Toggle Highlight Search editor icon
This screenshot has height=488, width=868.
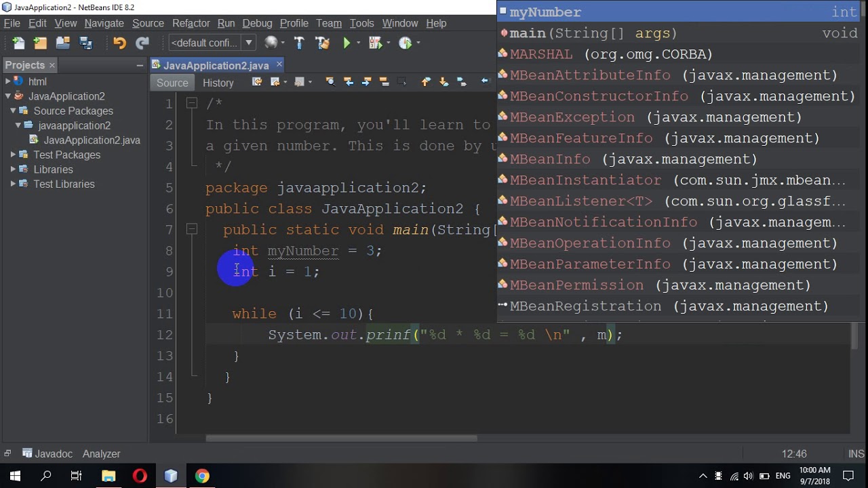tap(384, 82)
